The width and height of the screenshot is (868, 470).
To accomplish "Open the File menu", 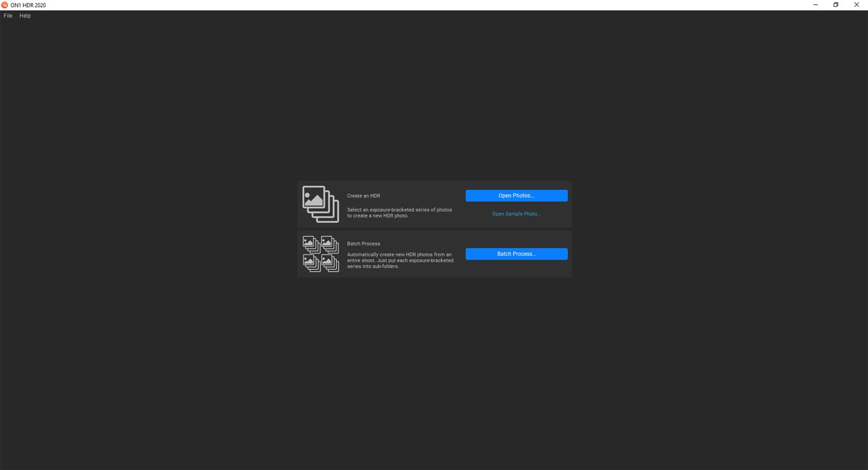I will 8,16.
